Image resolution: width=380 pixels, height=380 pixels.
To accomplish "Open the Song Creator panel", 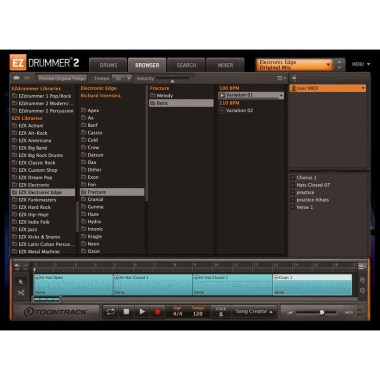I will [254, 312].
